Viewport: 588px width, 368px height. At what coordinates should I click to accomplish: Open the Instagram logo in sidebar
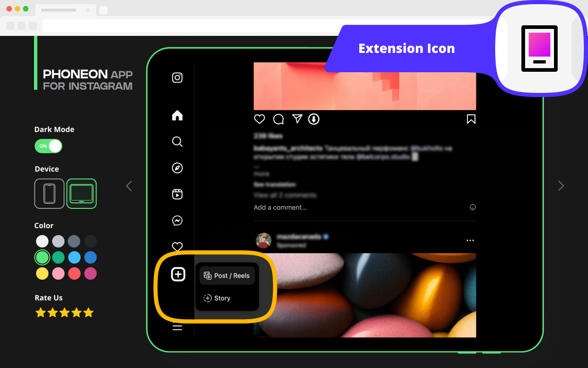(177, 77)
